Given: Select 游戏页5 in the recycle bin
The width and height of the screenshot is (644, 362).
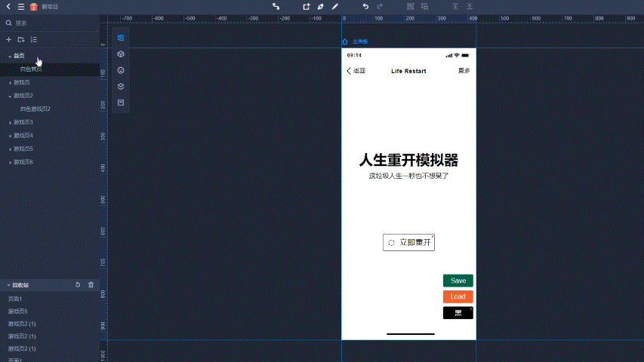Looking at the screenshot, I should (17, 311).
